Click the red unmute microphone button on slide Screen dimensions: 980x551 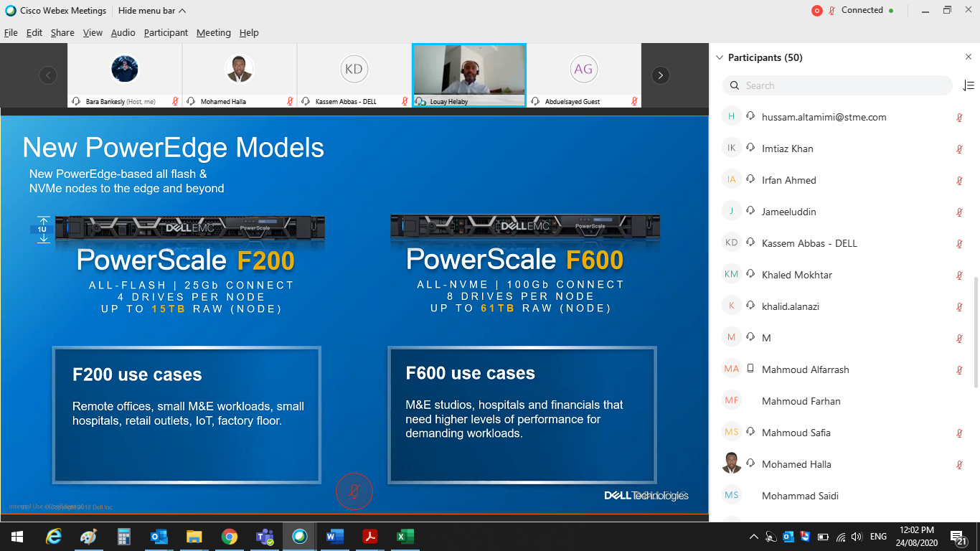pos(354,491)
